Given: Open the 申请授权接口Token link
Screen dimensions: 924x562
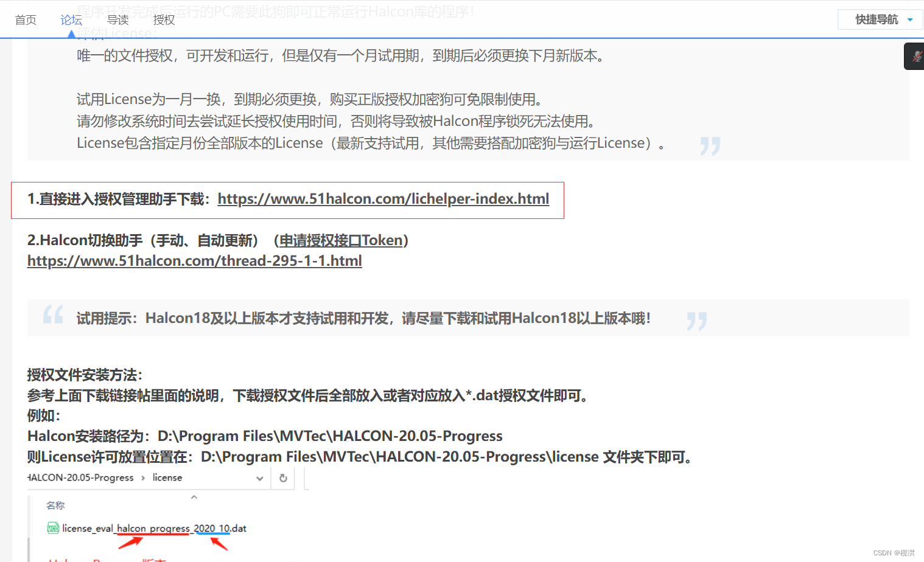Looking at the screenshot, I should click(x=341, y=240).
